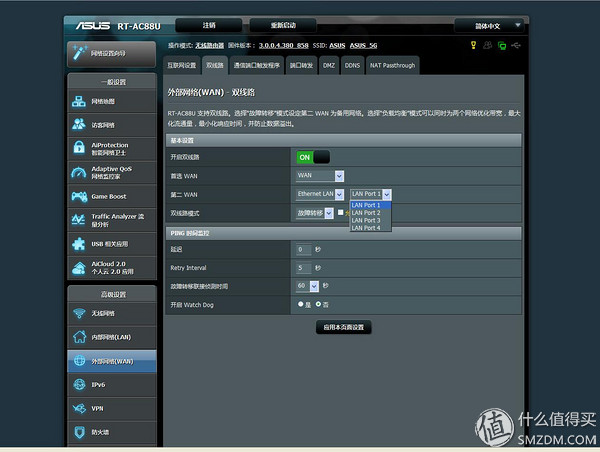Open the Ethernet LAN secondary WAN dropdown
Screen dimensions: 600x452
[x=320, y=194]
